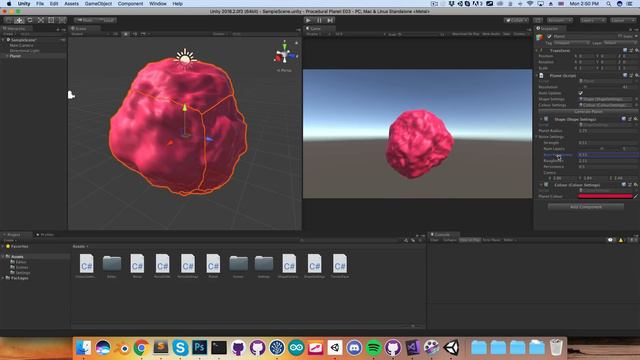Open the Colour Settings gear menu
This screenshot has width=640, height=360.
636,185
